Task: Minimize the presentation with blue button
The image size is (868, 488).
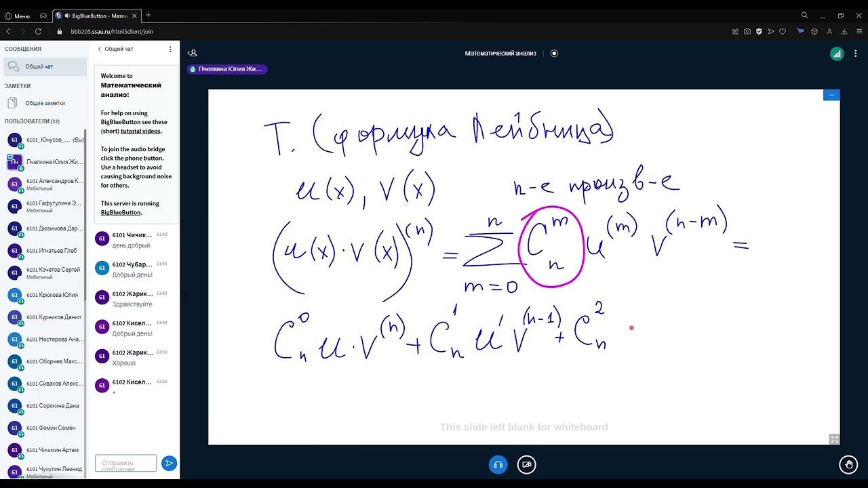Action: click(831, 95)
